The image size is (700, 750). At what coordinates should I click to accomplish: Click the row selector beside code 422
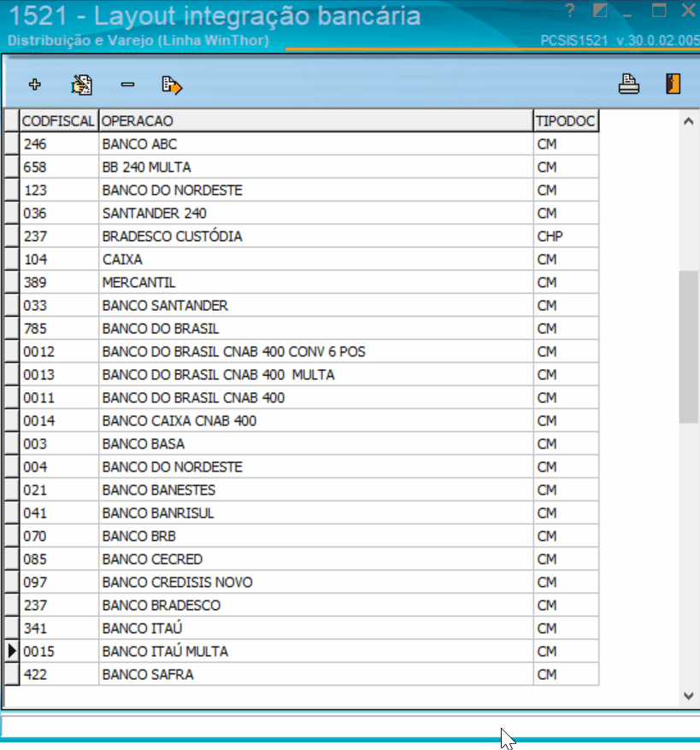tap(11, 675)
